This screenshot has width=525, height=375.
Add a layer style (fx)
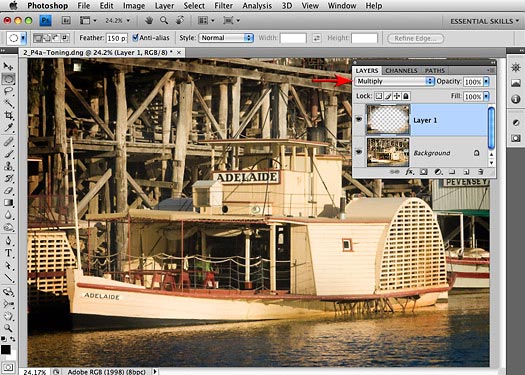point(409,172)
